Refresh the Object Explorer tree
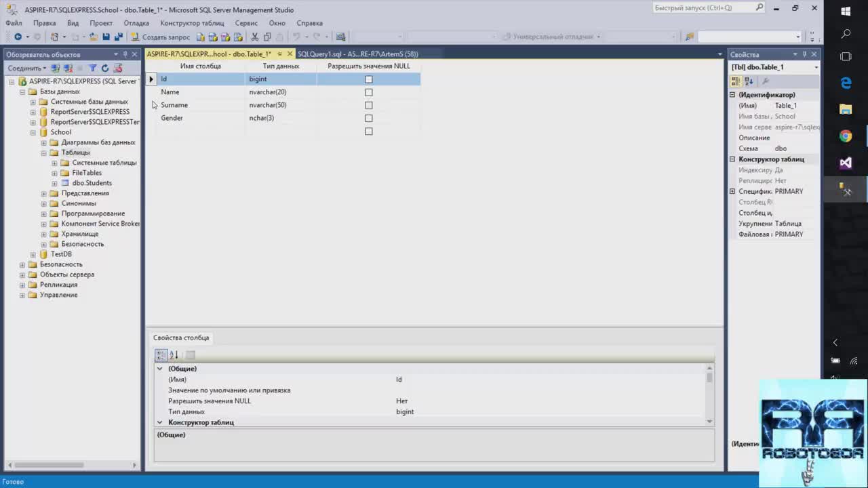The image size is (868, 488). tap(105, 68)
